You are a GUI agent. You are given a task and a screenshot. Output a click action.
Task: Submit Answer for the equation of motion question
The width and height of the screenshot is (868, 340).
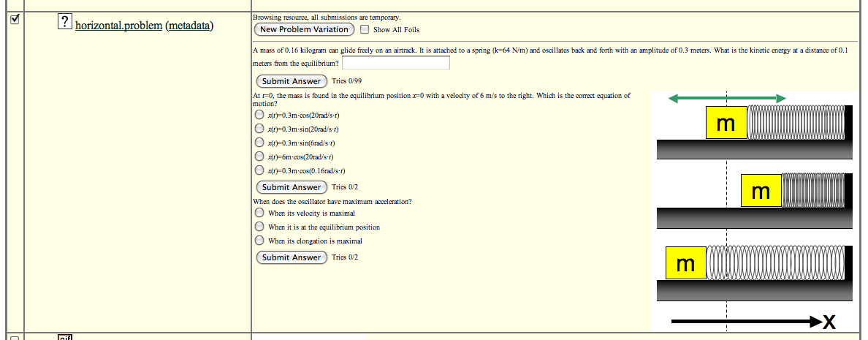(x=291, y=187)
